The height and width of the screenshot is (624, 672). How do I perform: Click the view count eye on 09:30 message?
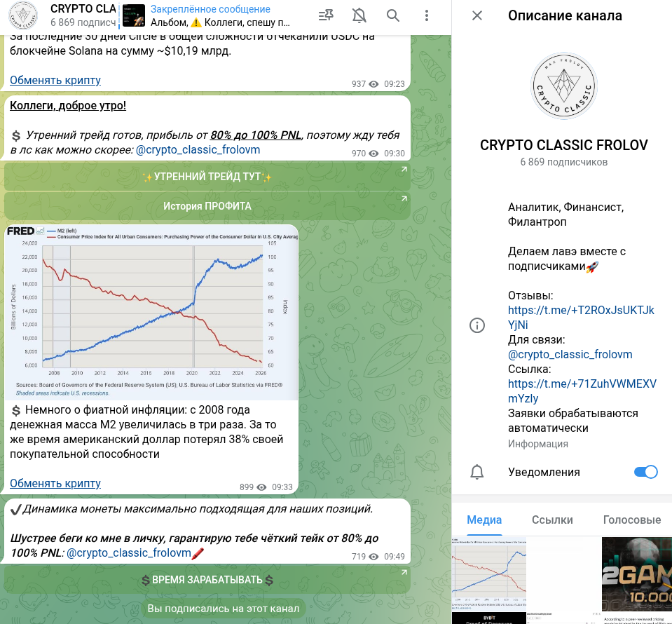tap(373, 154)
